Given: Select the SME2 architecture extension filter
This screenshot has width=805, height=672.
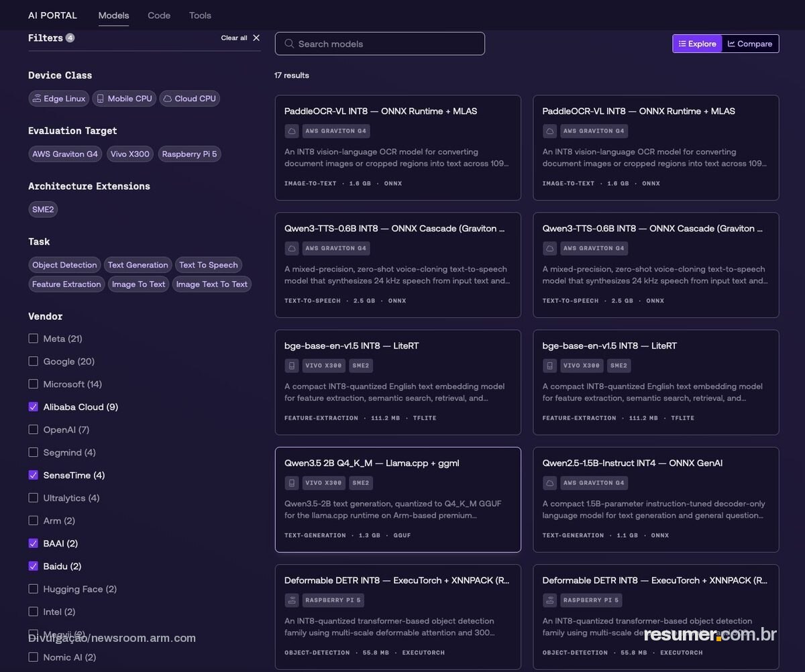Looking at the screenshot, I should tap(43, 209).
